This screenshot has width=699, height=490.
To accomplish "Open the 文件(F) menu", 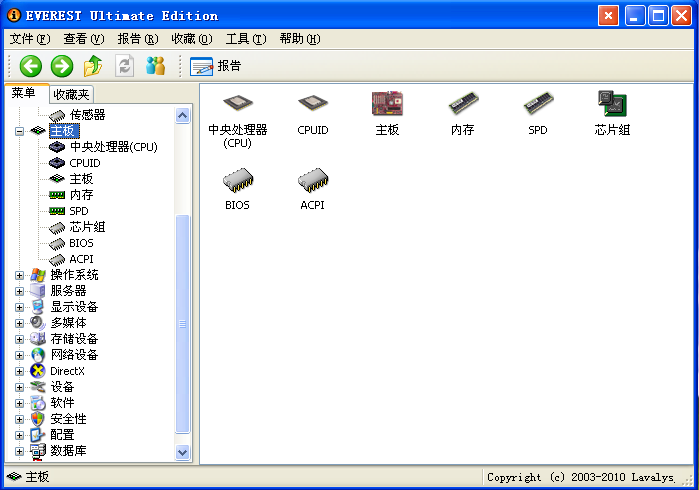I will 30,39.
